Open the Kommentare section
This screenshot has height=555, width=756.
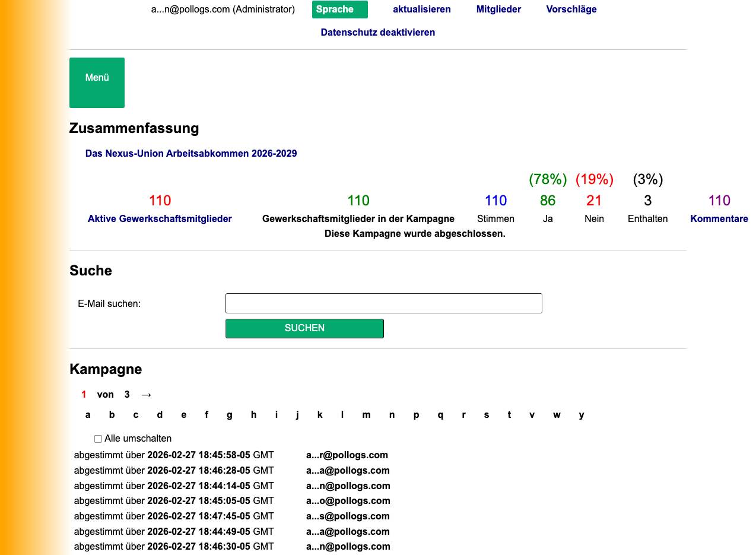pos(719,218)
